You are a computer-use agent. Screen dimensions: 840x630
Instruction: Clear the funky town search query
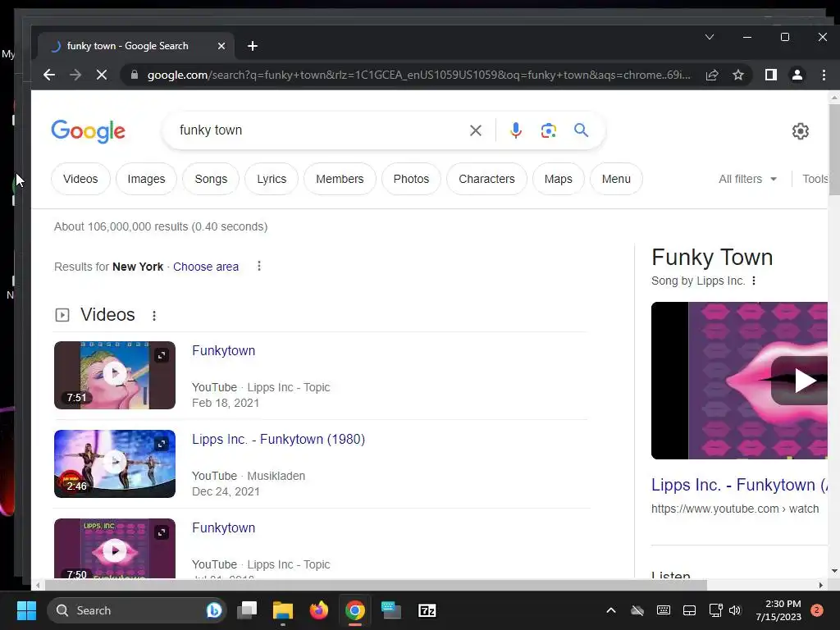click(x=475, y=130)
